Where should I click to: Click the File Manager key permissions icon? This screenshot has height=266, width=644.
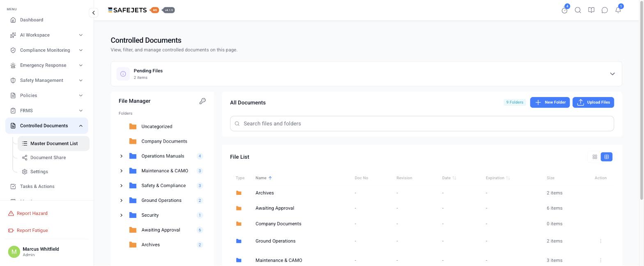click(202, 101)
